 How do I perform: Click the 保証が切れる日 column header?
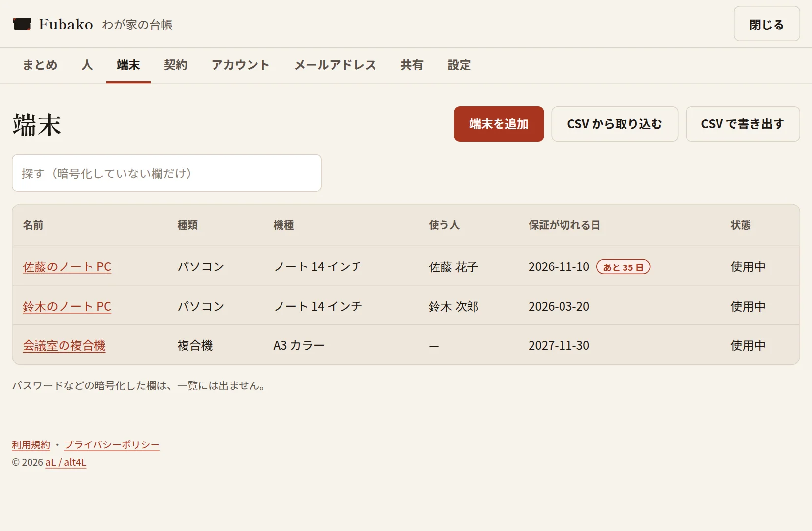(564, 225)
